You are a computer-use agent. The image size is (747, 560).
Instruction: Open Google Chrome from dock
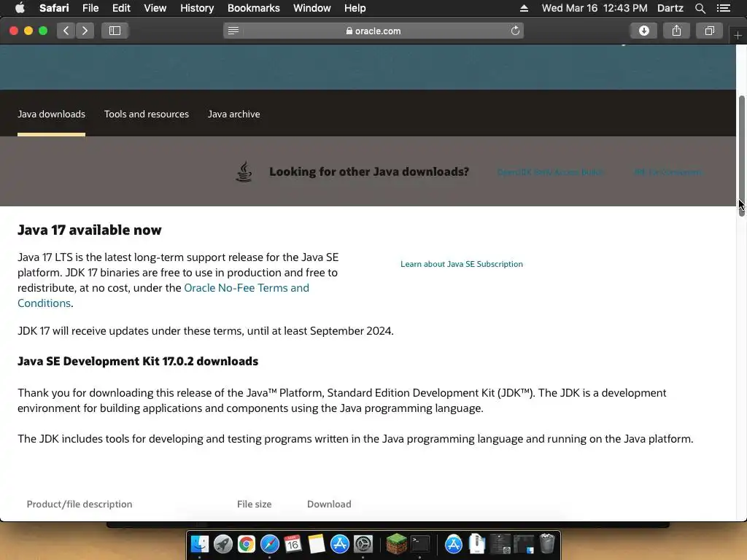(247, 544)
